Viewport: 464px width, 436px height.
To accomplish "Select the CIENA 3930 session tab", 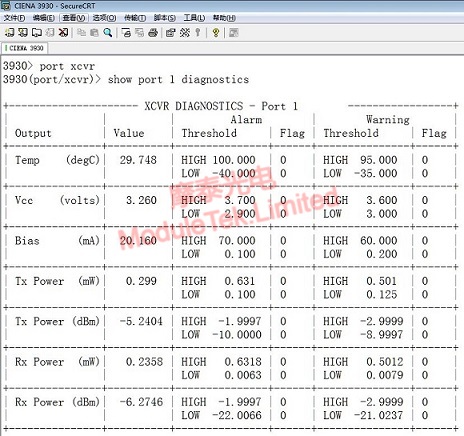I will [25, 48].
